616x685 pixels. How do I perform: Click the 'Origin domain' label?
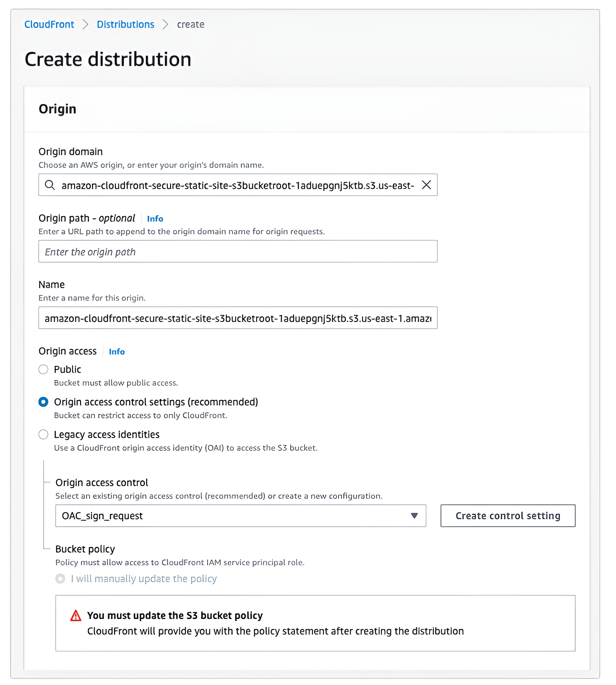point(70,151)
